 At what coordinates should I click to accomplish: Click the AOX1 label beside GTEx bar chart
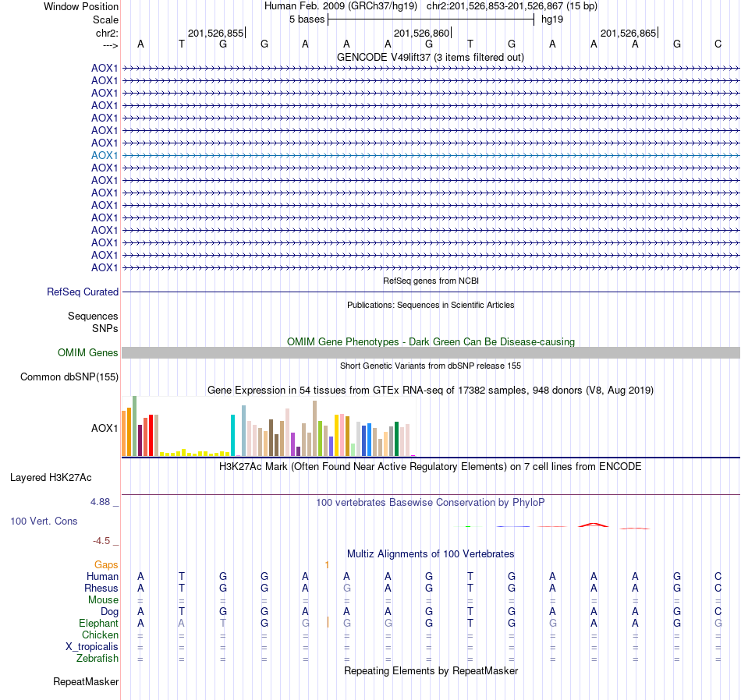click(x=105, y=428)
